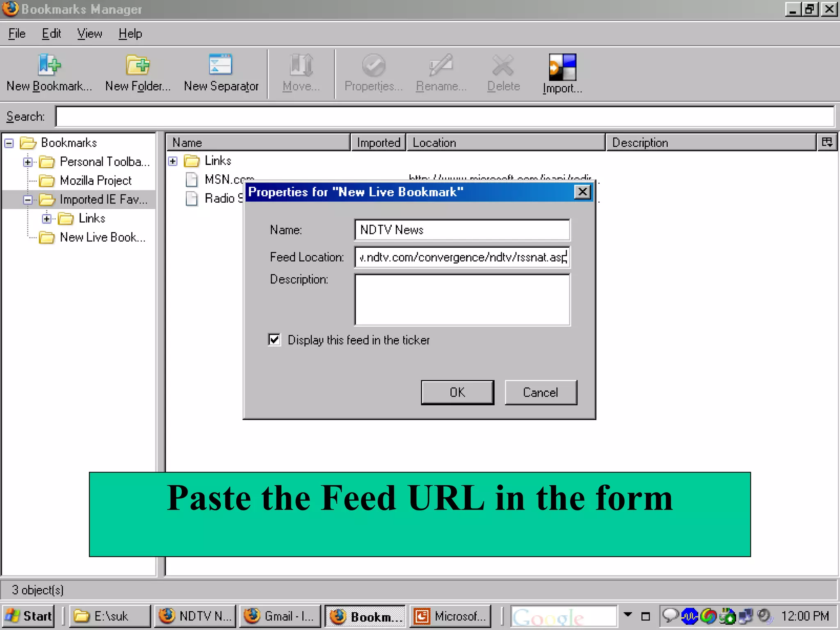Open the Edit menu
The width and height of the screenshot is (840, 630).
(51, 33)
